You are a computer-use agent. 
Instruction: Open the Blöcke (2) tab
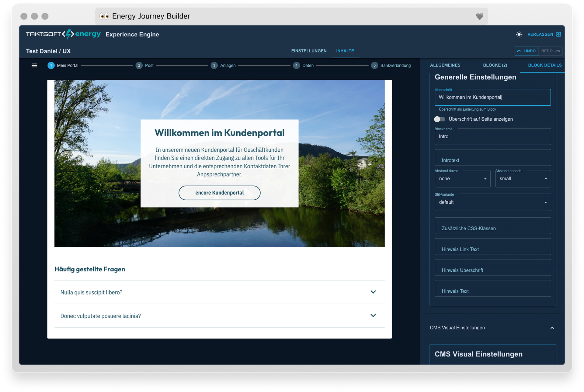(495, 65)
